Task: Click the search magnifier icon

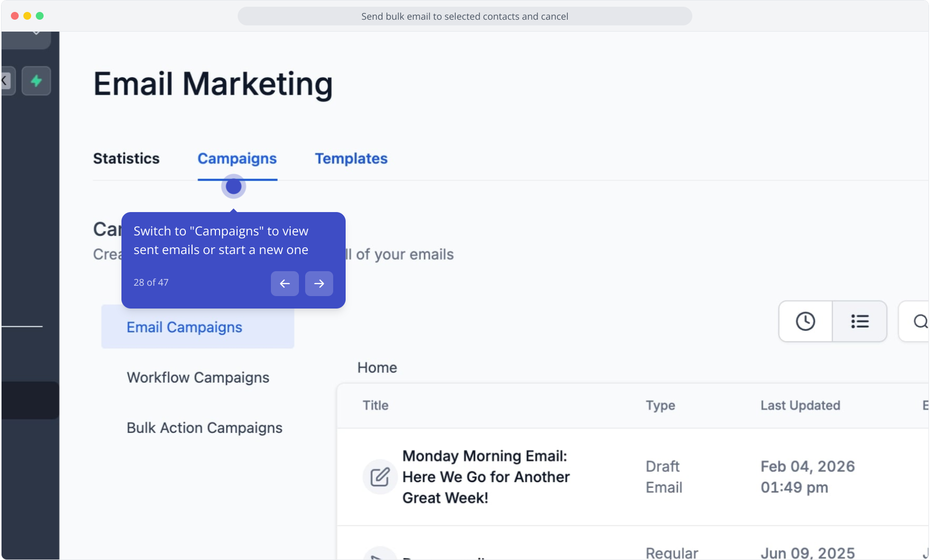Action: 921,321
